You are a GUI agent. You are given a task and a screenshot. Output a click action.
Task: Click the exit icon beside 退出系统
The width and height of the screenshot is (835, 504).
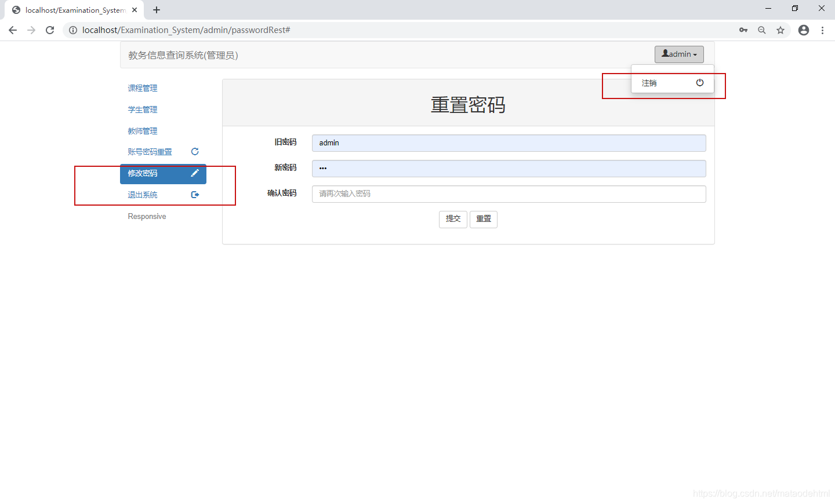(x=195, y=195)
